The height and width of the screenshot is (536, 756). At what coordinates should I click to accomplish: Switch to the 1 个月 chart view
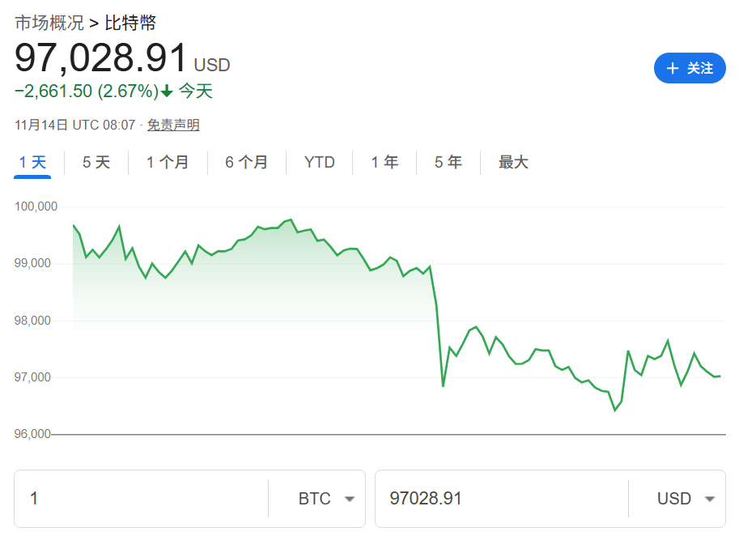pyautogui.click(x=168, y=162)
